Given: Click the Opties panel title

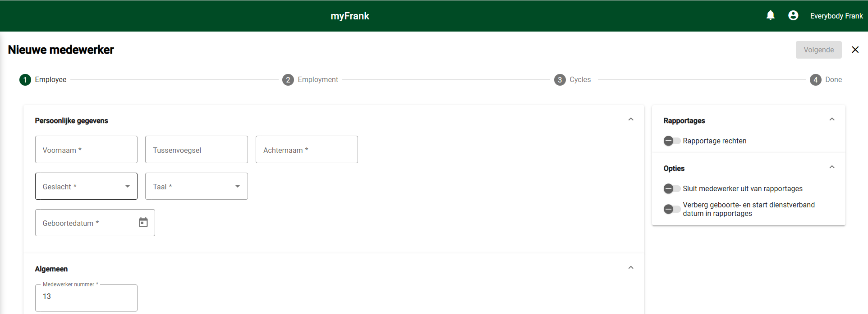Looking at the screenshot, I should tap(674, 168).
